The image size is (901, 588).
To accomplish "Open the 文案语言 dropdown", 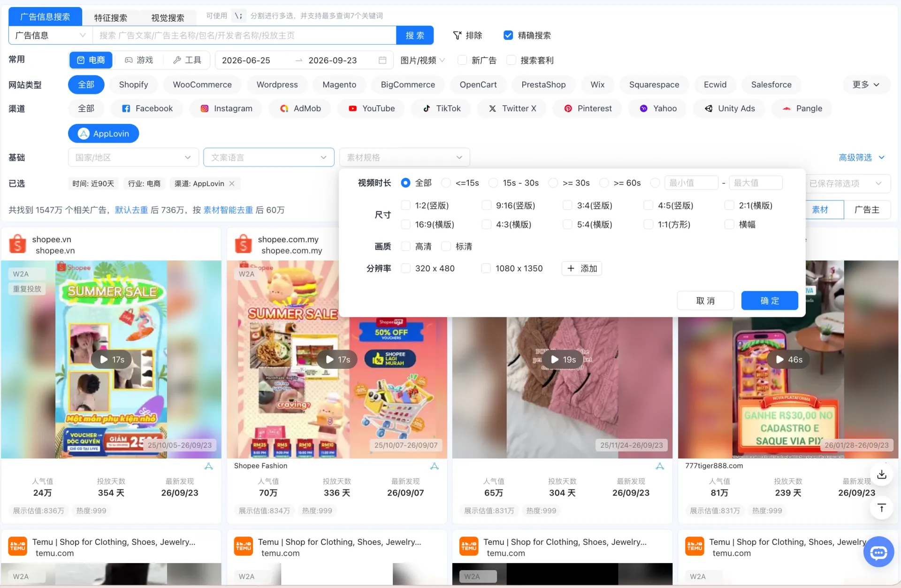I will pyautogui.click(x=269, y=157).
